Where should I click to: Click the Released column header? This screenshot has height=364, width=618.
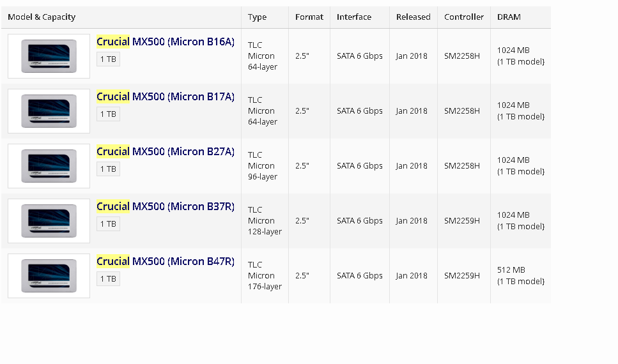pos(413,17)
